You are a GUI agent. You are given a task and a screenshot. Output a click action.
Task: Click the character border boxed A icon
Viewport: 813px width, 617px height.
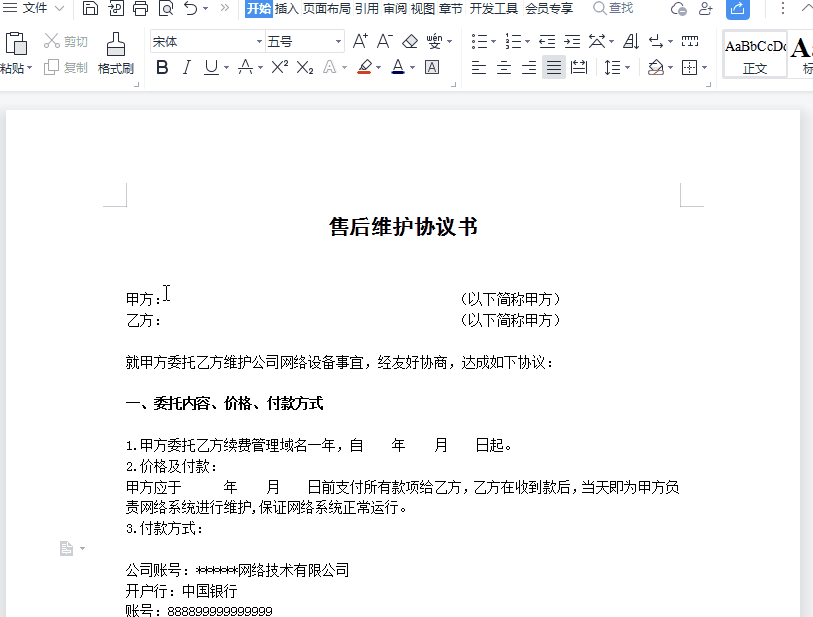(x=432, y=67)
